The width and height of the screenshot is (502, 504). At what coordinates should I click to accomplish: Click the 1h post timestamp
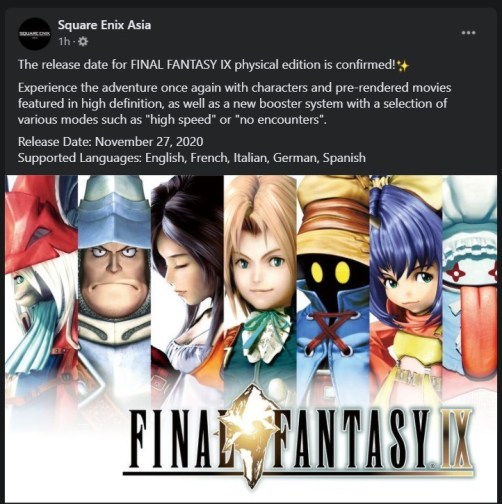click(64, 42)
